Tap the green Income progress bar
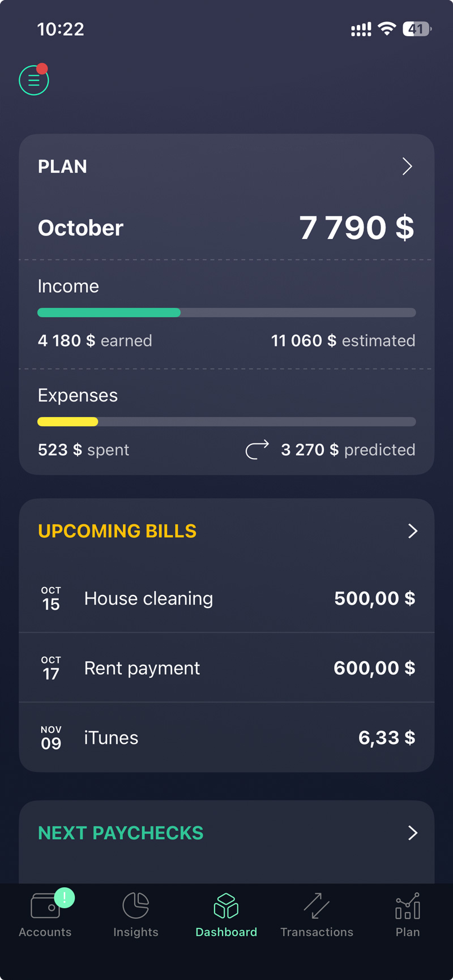Image resolution: width=453 pixels, height=980 pixels. pos(109,313)
